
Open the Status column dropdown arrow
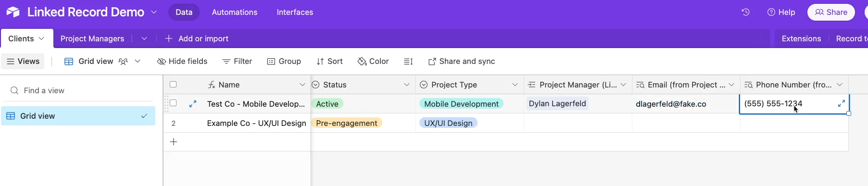coord(407,85)
